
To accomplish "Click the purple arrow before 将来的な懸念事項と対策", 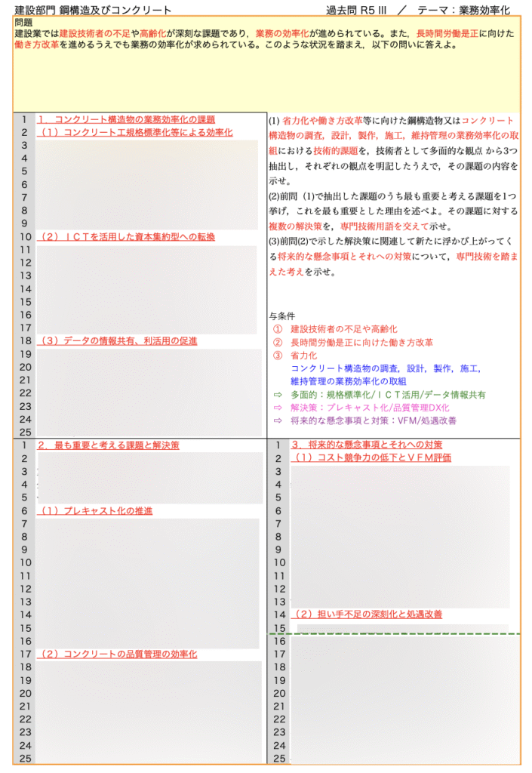I will coord(277,420).
